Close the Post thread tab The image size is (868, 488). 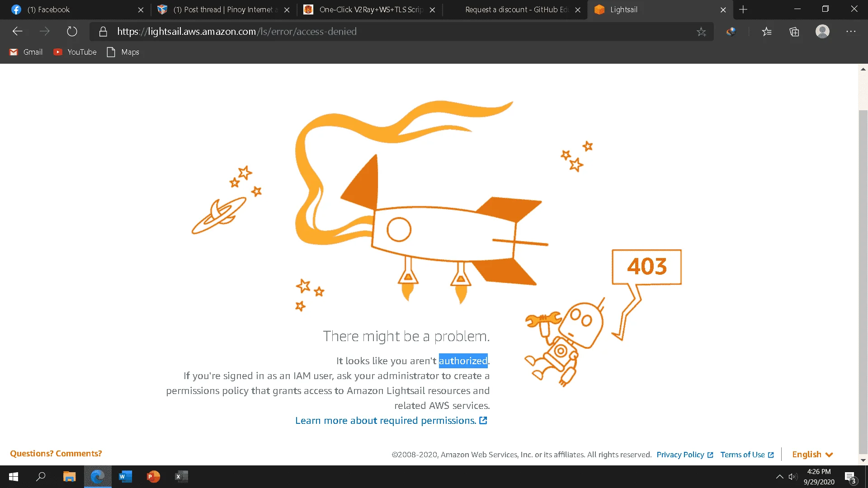287,9
